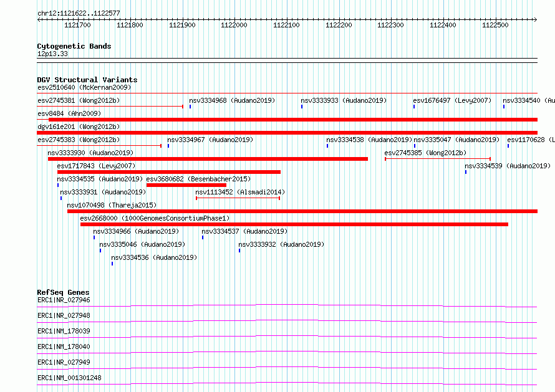Click the nsv3333930 (Audano2019) red bar
Image resolution: width=555 pixels, height=392 pixels.
click(x=208, y=159)
